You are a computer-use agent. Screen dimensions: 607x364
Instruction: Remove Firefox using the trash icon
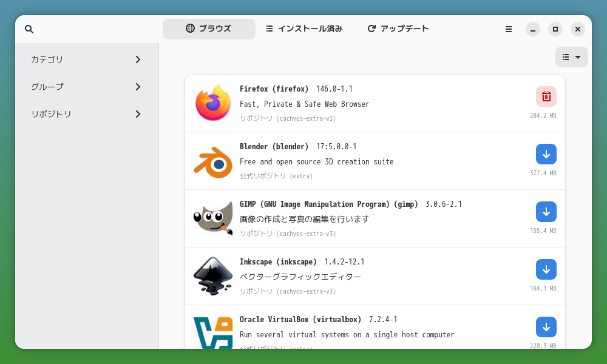[x=546, y=96]
